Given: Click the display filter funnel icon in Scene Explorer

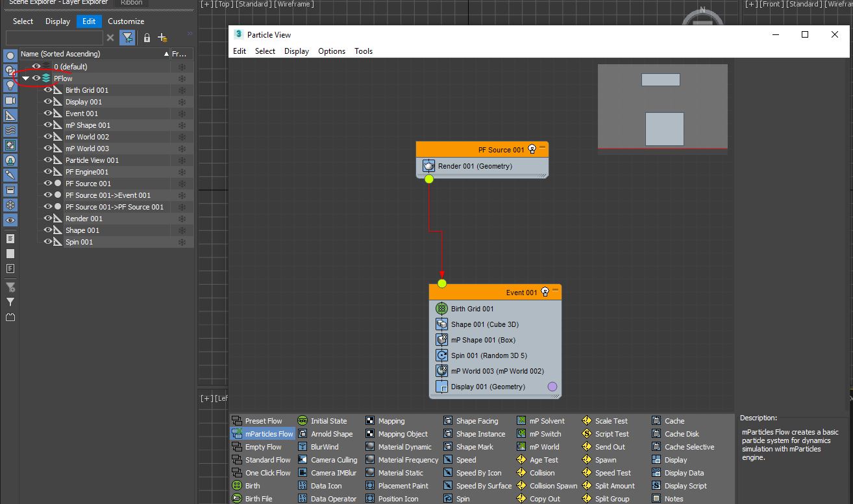Looking at the screenshot, I should (x=127, y=38).
